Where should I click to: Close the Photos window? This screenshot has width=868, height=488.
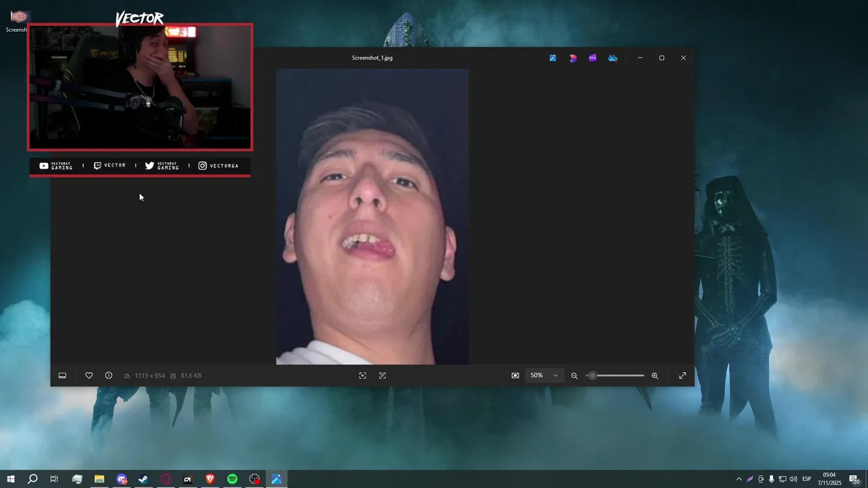pyautogui.click(x=684, y=58)
